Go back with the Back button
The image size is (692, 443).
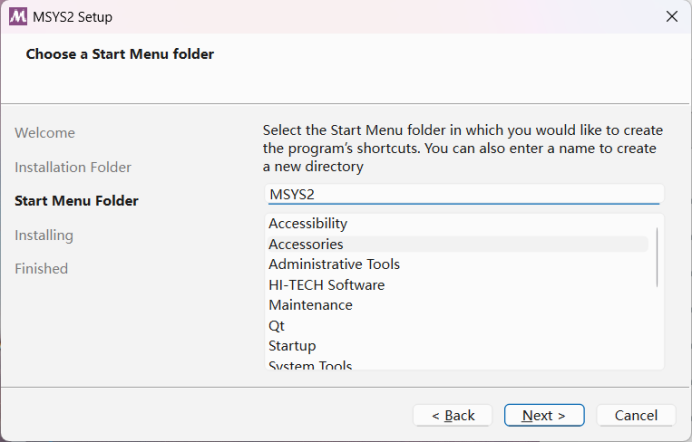click(x=453, y=415)
